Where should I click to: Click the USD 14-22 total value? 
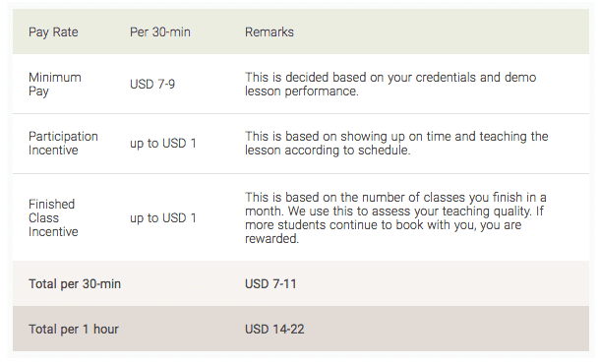click(274, 329)
